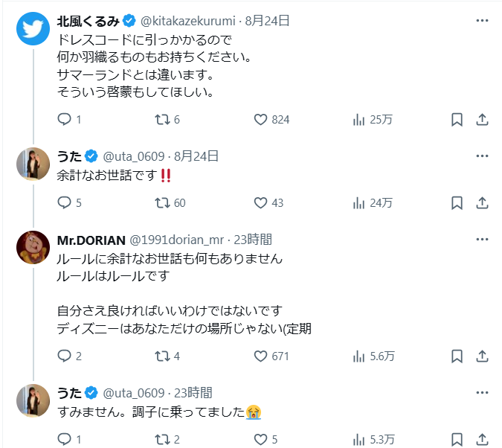Open Mr.DORIAN's profile name link
Image resolution: width=502 pixels, height=448 pixels.
pos(91,239)
